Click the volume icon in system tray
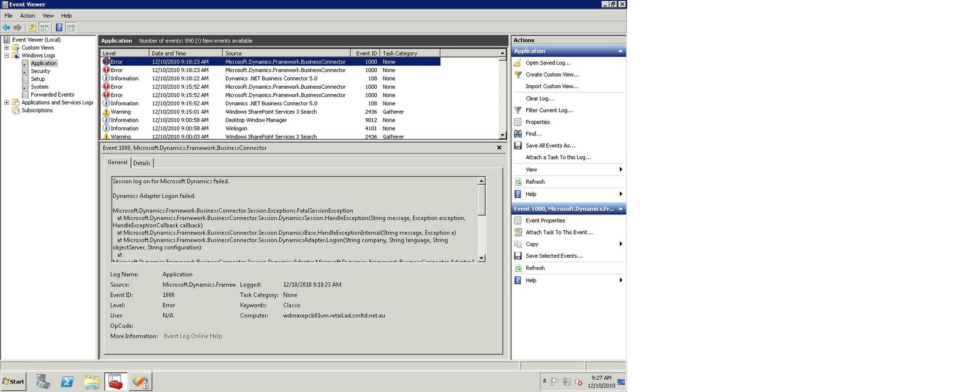Viewport: 980px width, 392px height. [x=578, y=382]
